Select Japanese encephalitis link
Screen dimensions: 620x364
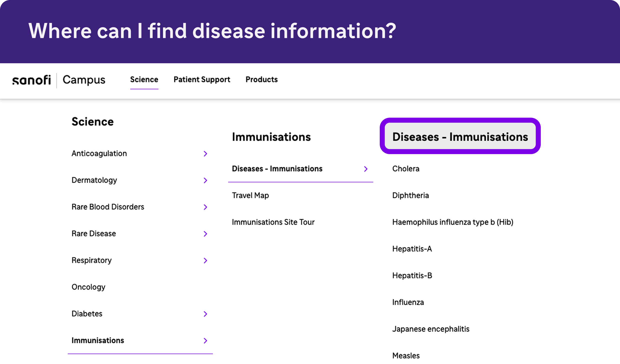point(430,329)
